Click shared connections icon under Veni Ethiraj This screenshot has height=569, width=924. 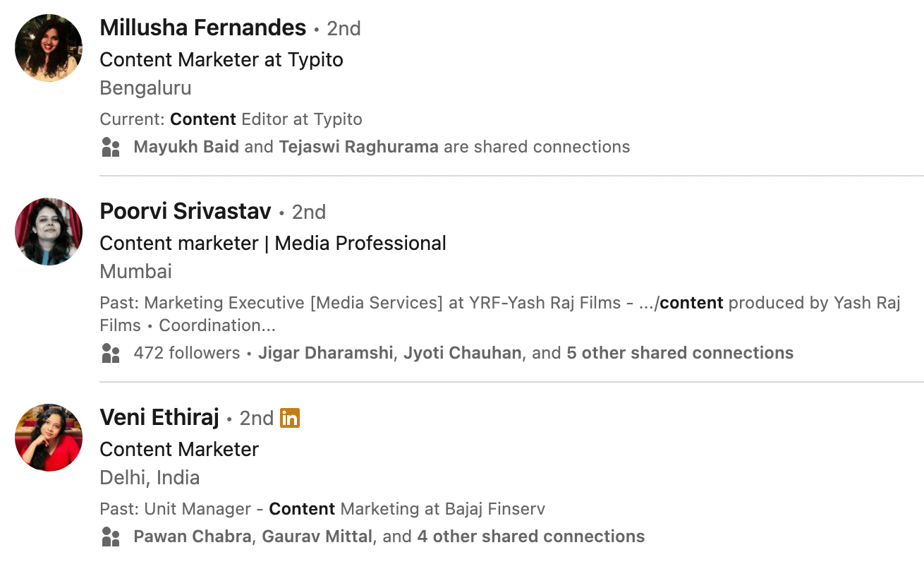(x=111, y=537)
